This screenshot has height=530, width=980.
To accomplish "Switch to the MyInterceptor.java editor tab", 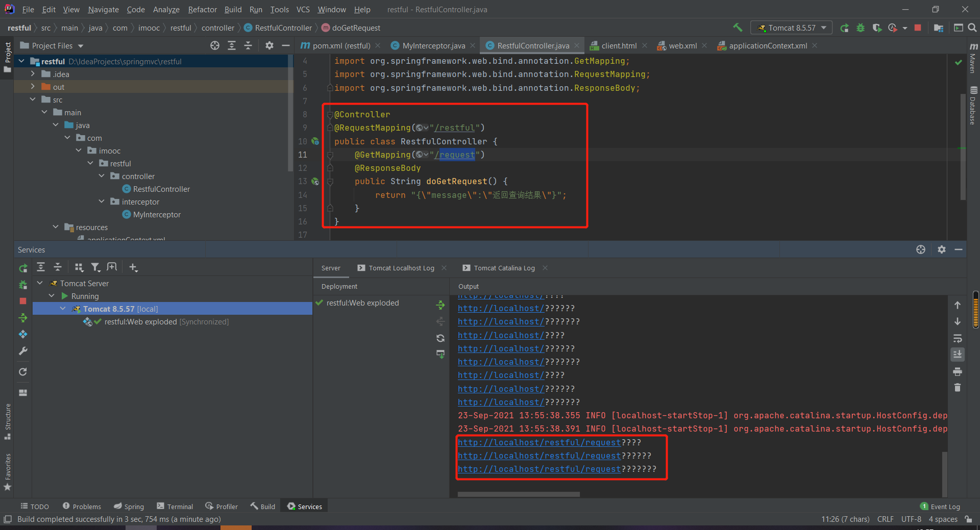I will [x=433, y=46].
